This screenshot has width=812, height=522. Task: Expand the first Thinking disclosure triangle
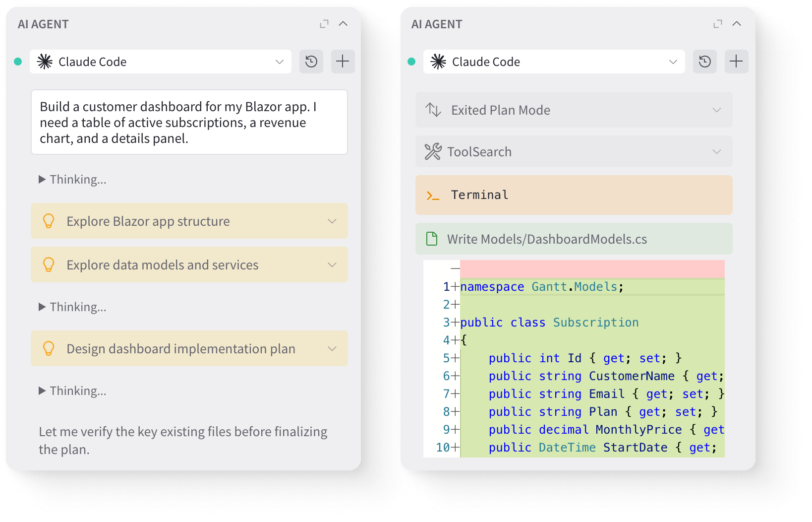tap(42, 179)
